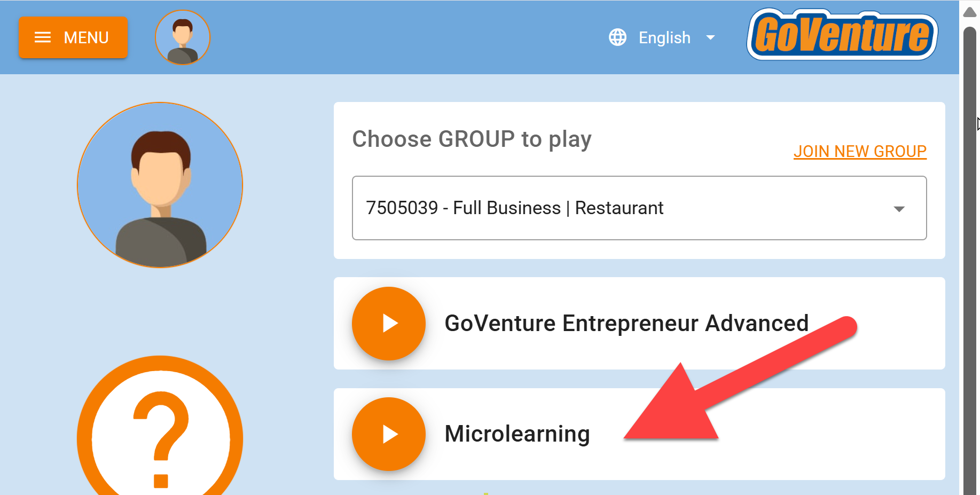Open the orange MENU button
The image size is (980, 495).
73,37
